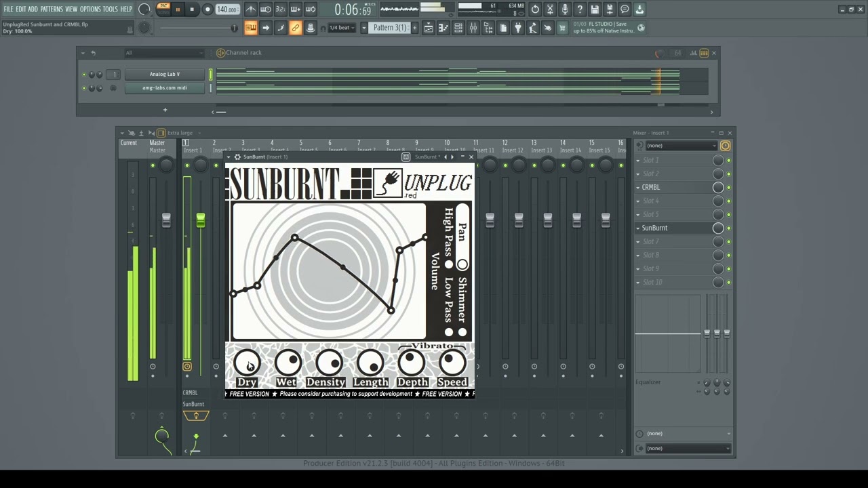The width and height of the screenshot is (868, 488).
Task: Open the audio editor scissors icon
Action: 550,9
